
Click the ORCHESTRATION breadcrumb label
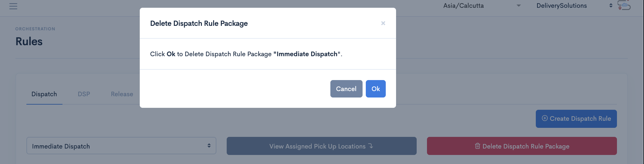click(35, 29)
